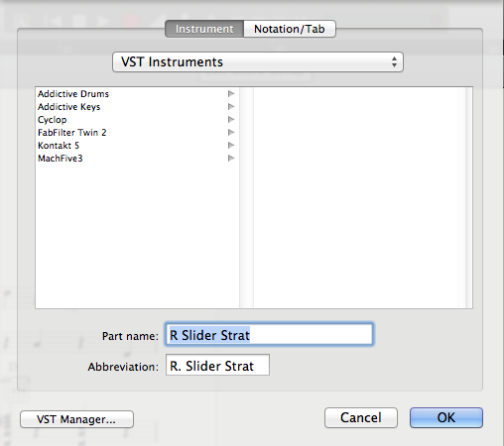Open the VST Instruments dropdown
Image resolution: width=504 pixels, height=446 pixels.
[x=258, y=62]
